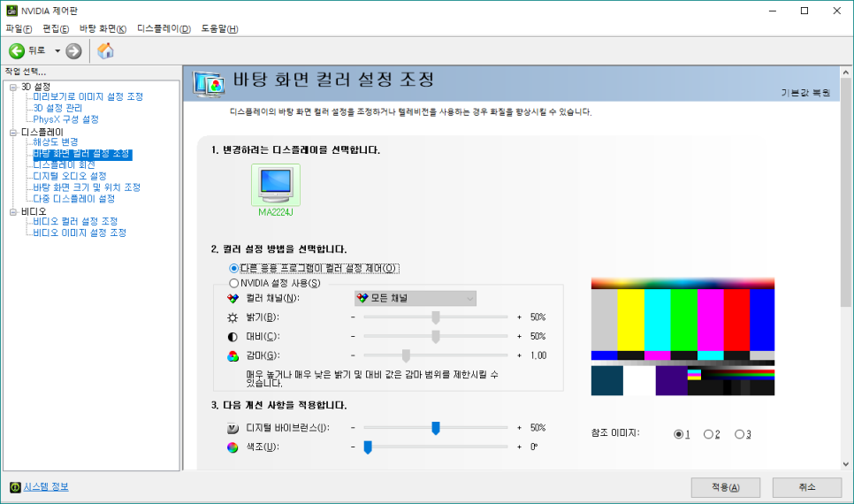The image size is (854, 504).
Task: Open '미리보기로 이미지 설정 조정' tree item
Action: click(x=88, y=97)
